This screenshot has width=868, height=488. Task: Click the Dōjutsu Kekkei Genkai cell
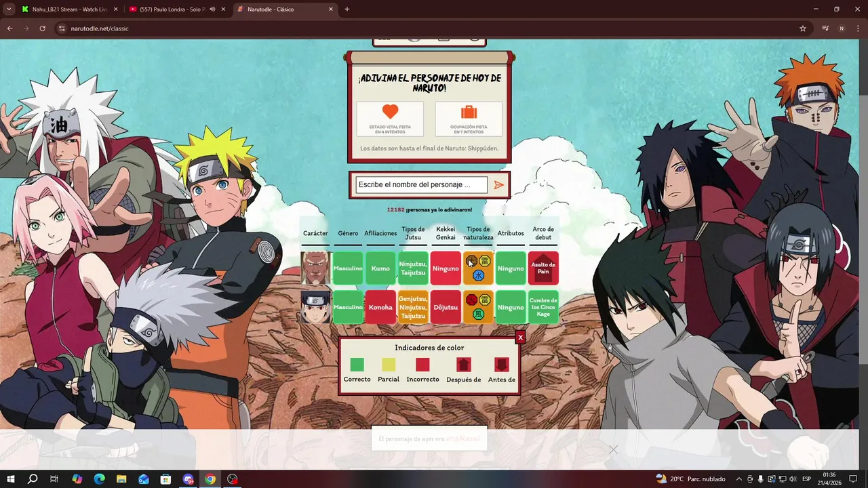(x=446, y=307)
